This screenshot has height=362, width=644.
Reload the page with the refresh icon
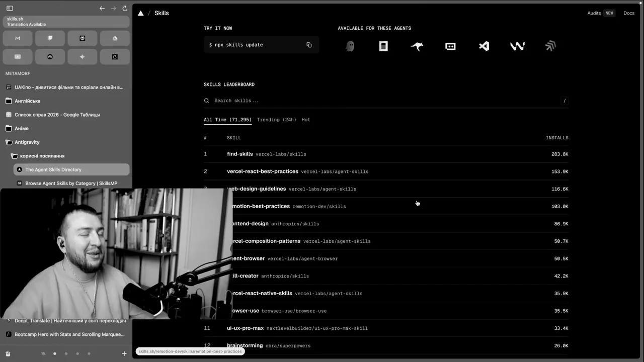pos(125,8)
